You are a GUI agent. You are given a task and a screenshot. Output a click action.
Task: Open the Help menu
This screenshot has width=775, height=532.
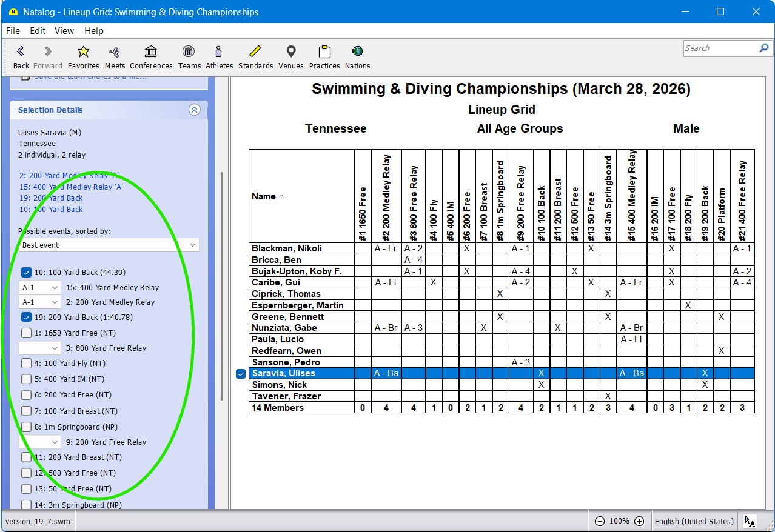94,31
